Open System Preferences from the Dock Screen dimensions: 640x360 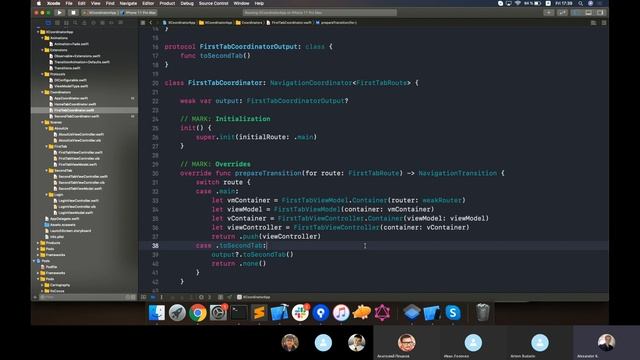click(218, 313)
